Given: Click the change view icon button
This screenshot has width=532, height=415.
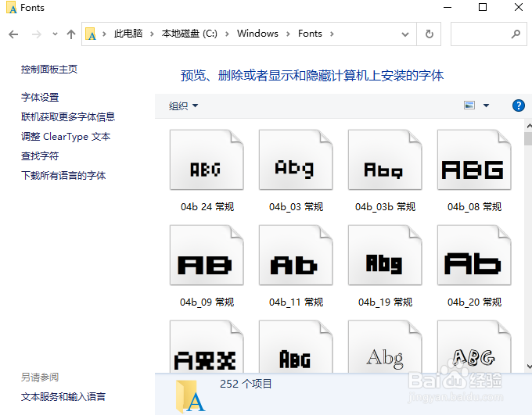Looking at the screenshot, I should click(x=469, y=106).
